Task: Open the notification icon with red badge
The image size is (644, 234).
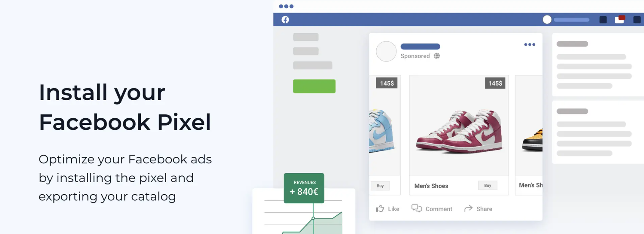Action: tap(620, 19)
